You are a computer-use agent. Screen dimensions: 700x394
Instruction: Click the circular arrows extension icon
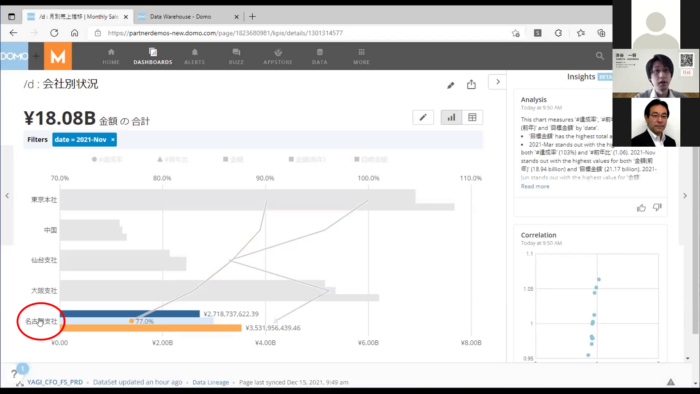pos(558,33)
